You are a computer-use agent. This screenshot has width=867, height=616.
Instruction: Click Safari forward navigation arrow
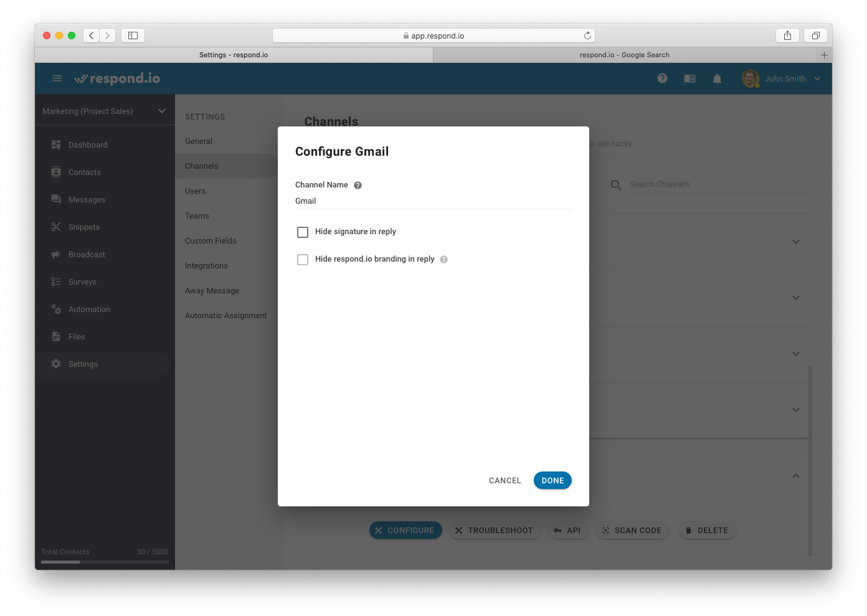click(x=107, y=36)
